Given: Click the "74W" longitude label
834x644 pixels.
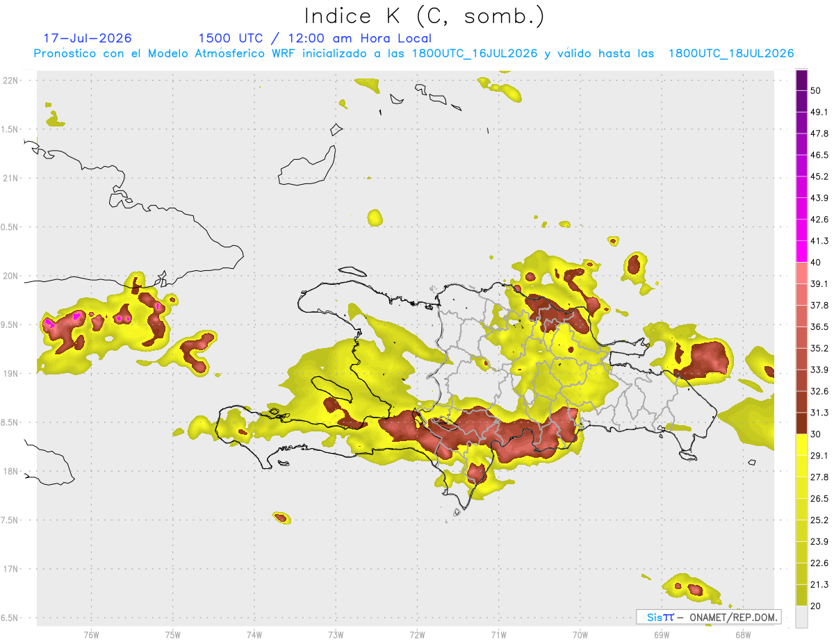Looking at the screenshot, I should click(x=254, y=634).
